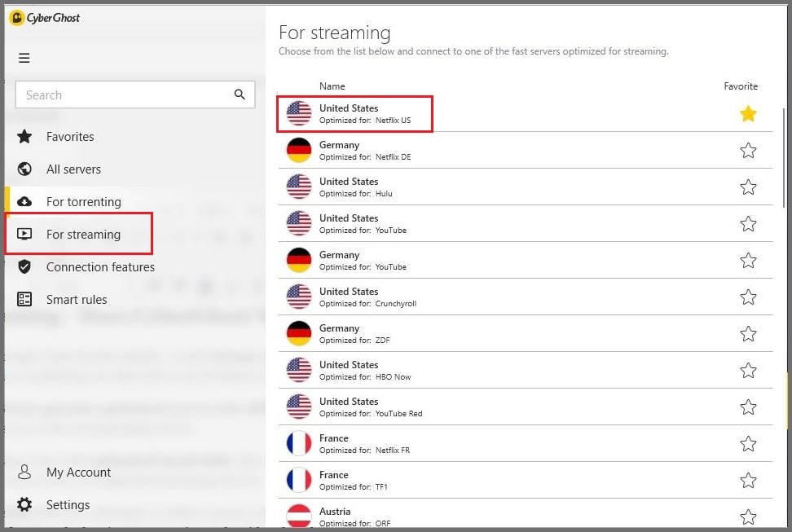Screen dimensions: 792x532
Task: Click the US flag for HBO Now
Action: [x=299, y=370]
